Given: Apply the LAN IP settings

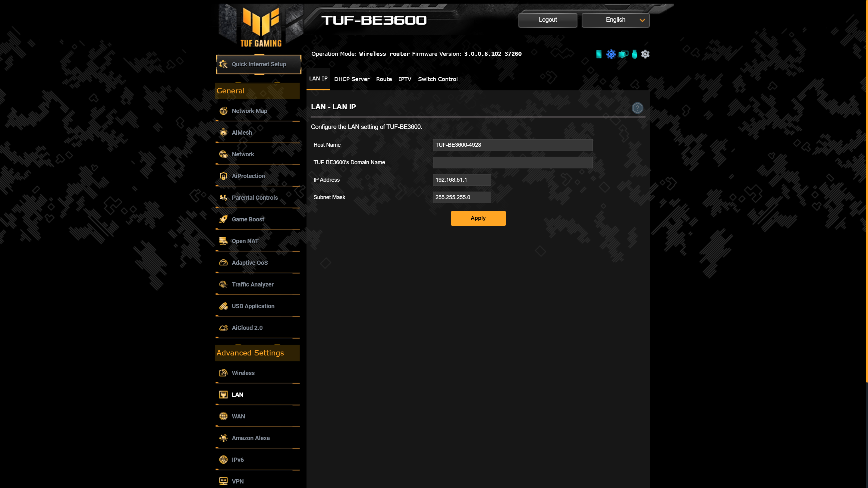Looking at the screenshot, I should coord(478,217).
